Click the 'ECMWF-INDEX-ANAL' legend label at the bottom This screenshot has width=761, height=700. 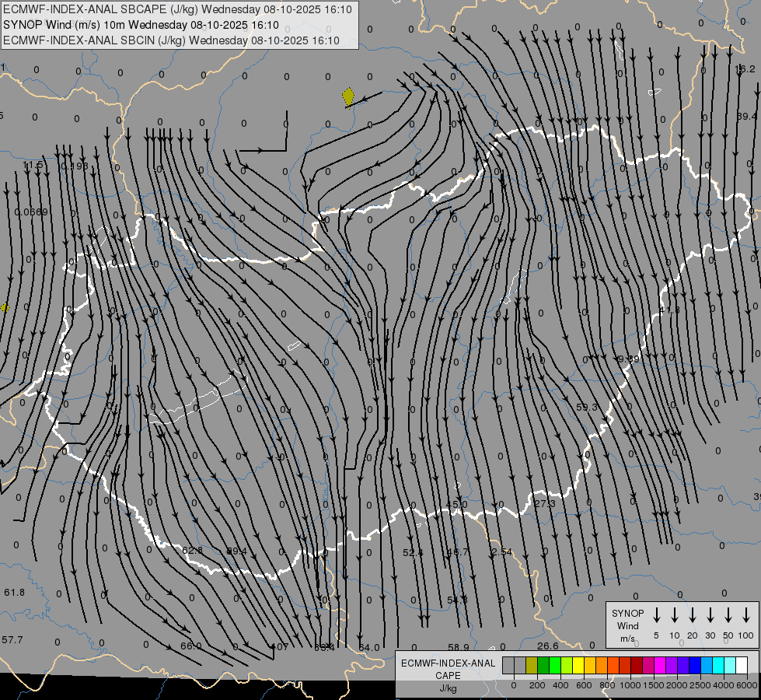[448, 663]
